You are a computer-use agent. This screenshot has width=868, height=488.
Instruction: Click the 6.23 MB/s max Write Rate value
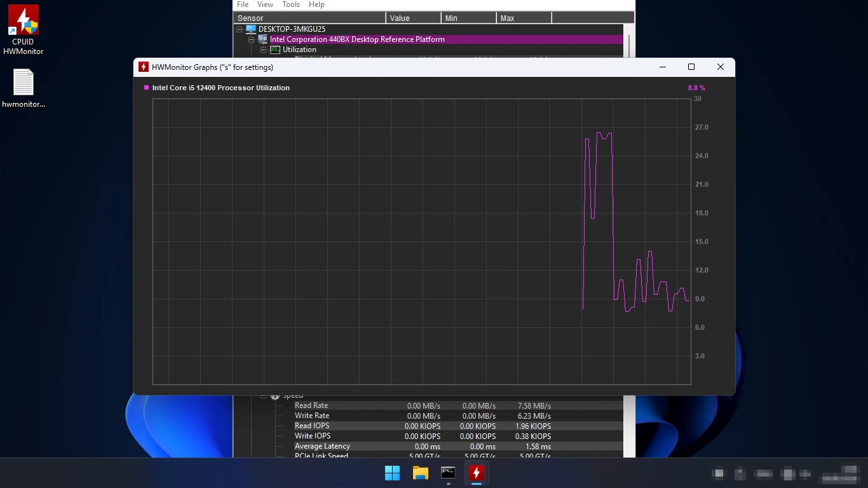click(x=534, y=416)
